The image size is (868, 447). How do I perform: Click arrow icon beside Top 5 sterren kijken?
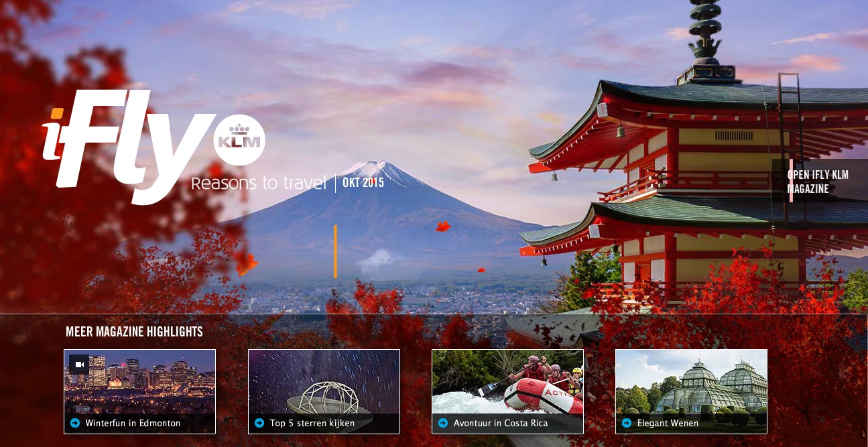259,423
